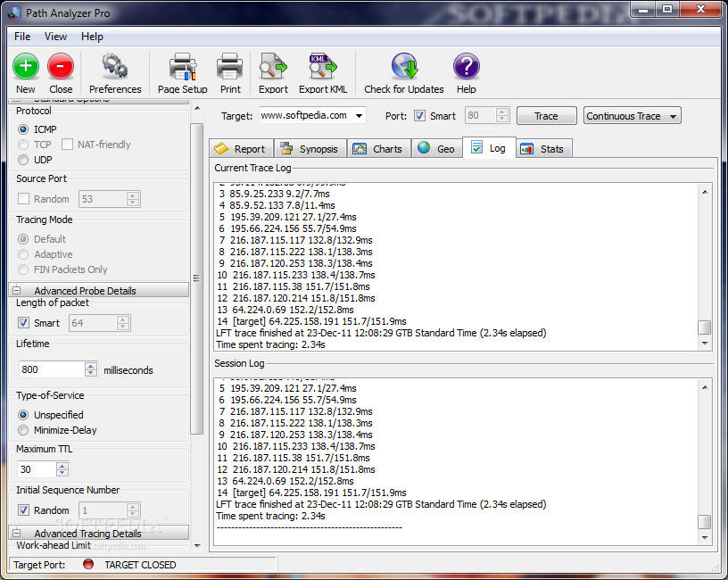Screen dimensions: 728x580
Task: Click the Maximum TTL 30 field
Action: click(37, 469)
